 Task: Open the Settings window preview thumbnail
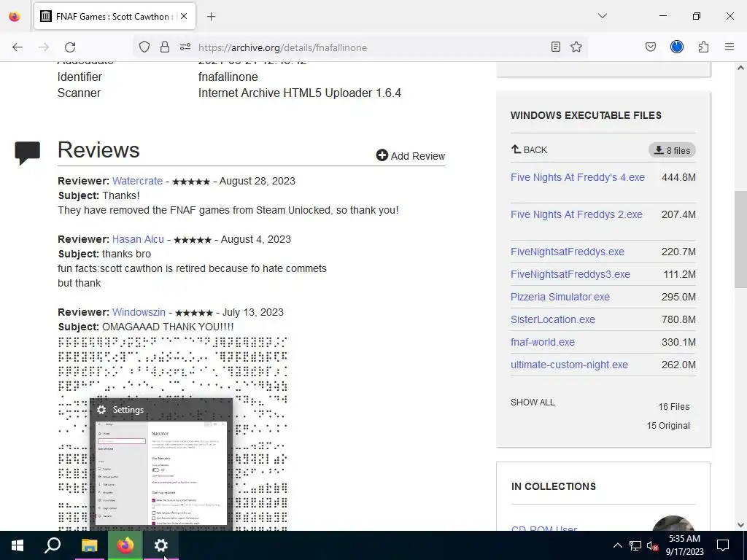click(161, 473)
